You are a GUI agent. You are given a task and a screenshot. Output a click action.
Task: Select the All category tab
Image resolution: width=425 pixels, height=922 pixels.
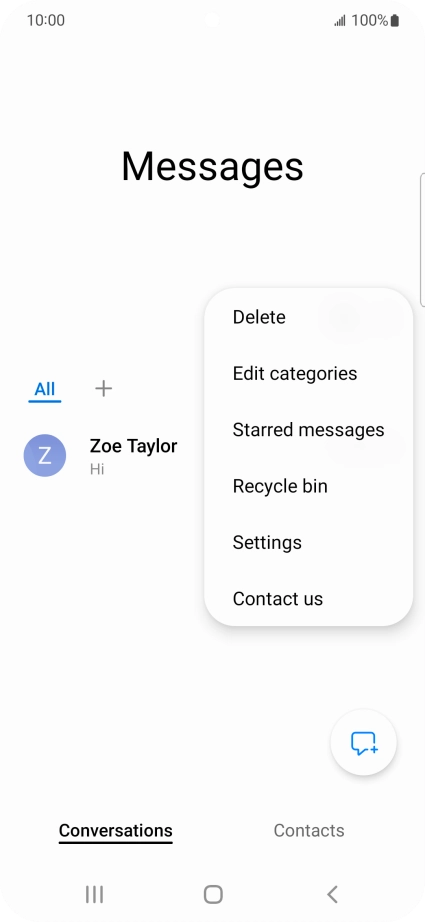(45, 389)
